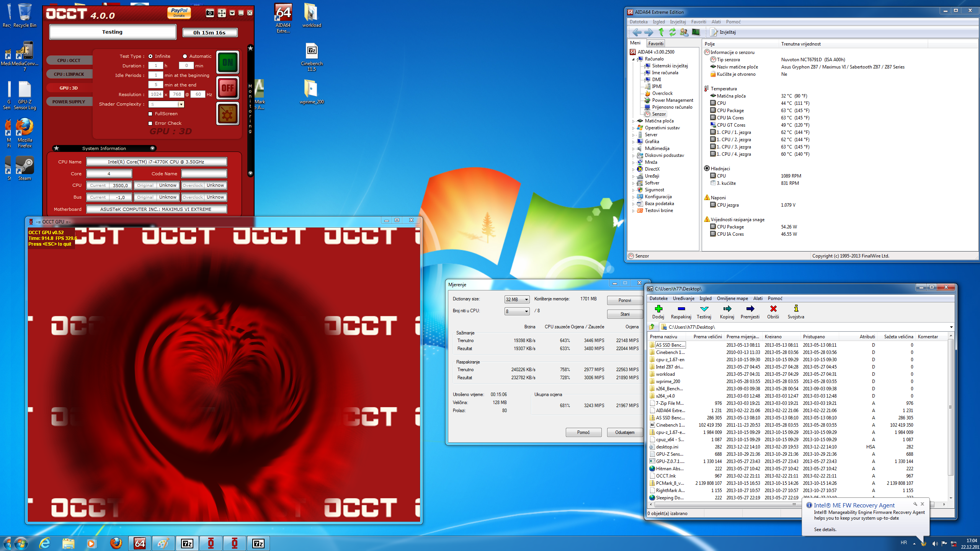Viewport: 980px width, 551px height.
Task: Click OCCT move window crosshair icon
Action: pyautogui.click(x=222, y=13)
